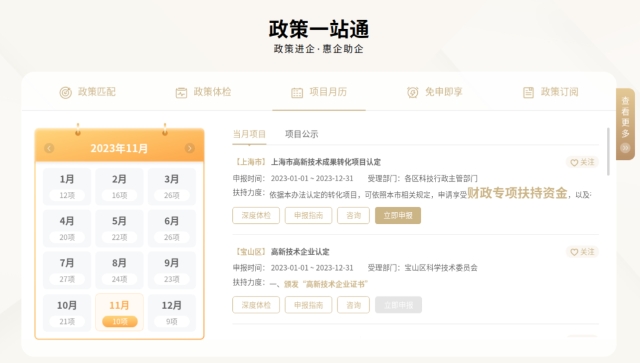Click the 颁发"高新技术企业证书" text

point(326,284)
